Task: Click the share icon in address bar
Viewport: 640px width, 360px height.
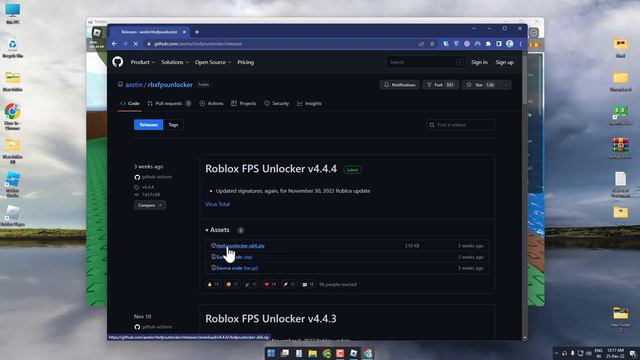Action: [x=422, y=44]
